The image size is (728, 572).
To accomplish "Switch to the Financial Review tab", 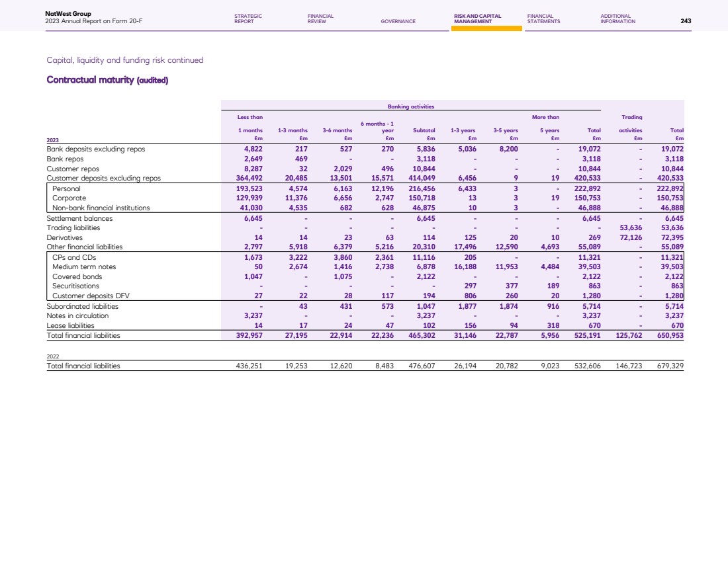I will point(320,19).
